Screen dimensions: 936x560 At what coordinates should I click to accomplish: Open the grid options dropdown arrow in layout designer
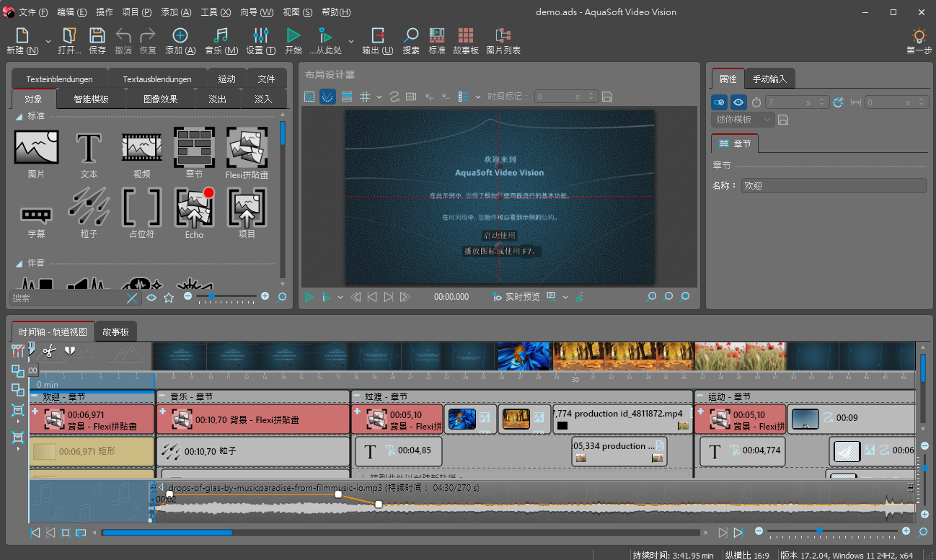(x=379, y=97)
